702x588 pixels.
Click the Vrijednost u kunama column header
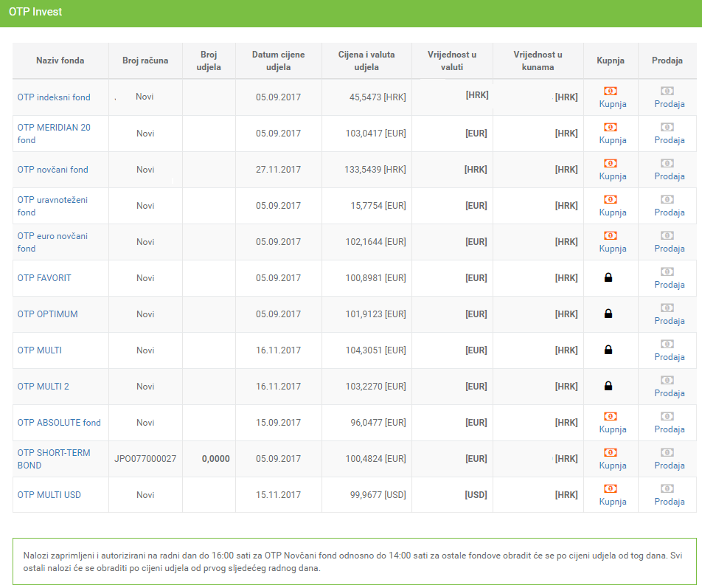point(538,61)
